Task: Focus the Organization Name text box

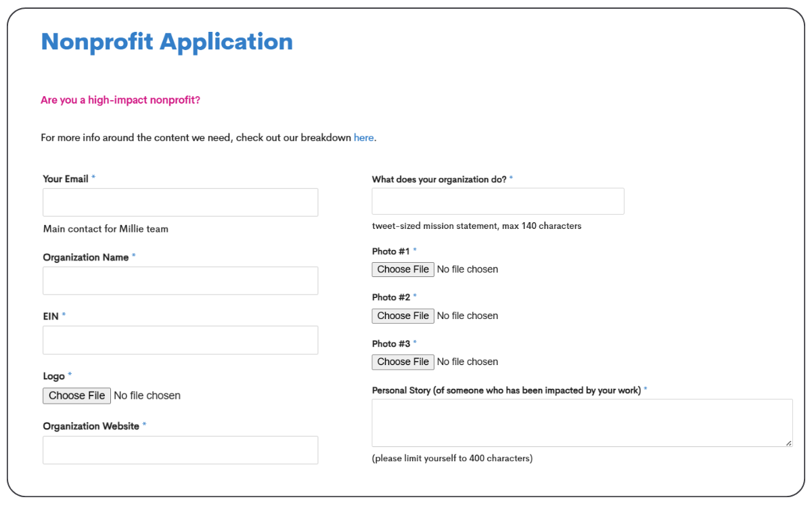Action: pyautogui.click(x=180, y=280)
